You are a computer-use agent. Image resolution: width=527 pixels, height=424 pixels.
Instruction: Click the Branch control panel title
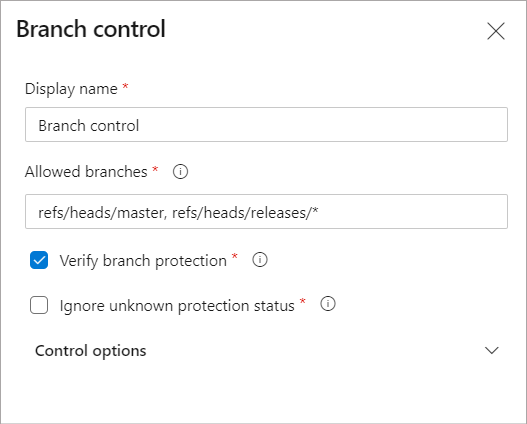coord(91,29)
